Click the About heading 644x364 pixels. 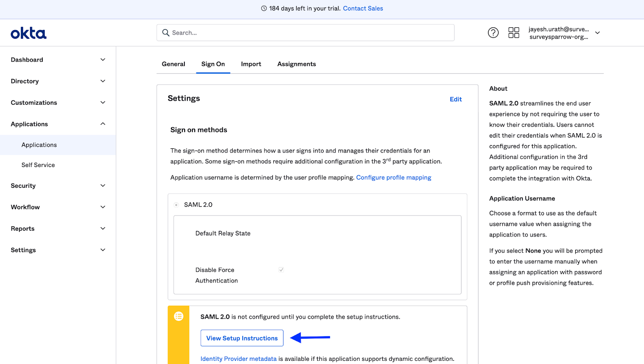(x=498, y=88)
